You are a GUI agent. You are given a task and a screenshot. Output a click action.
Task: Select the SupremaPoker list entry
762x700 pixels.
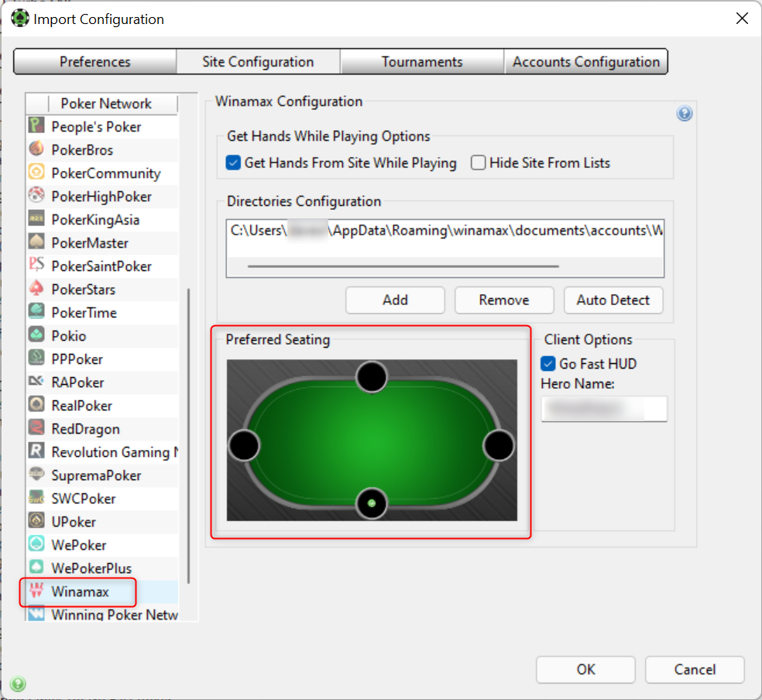point(103,475)
